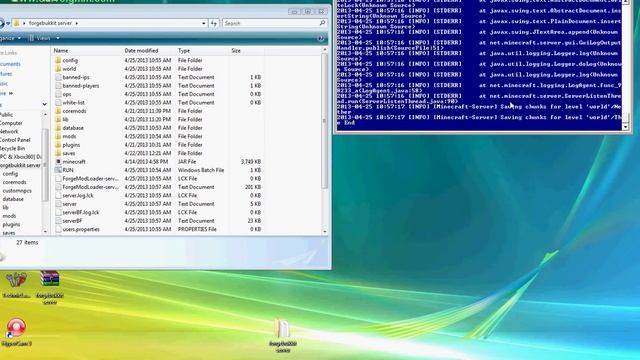Click the folder tree scrollbar down arrow
The image size is (640, 360).
45,231
